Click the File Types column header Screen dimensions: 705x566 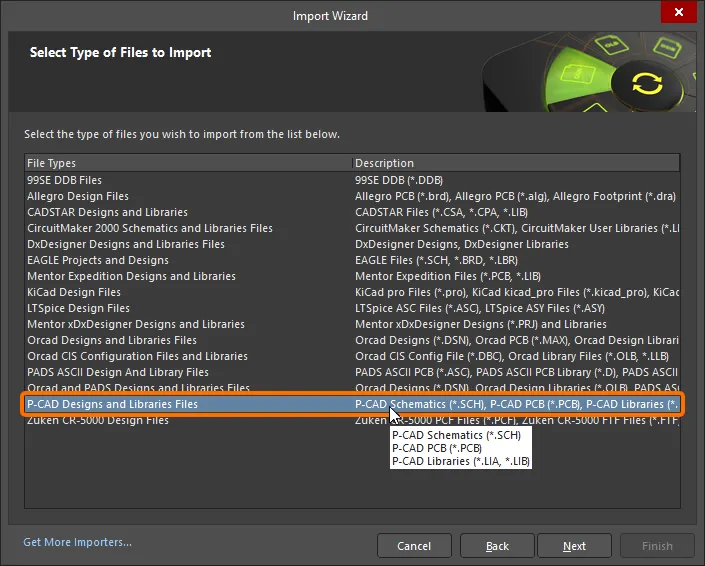[188, 163]
